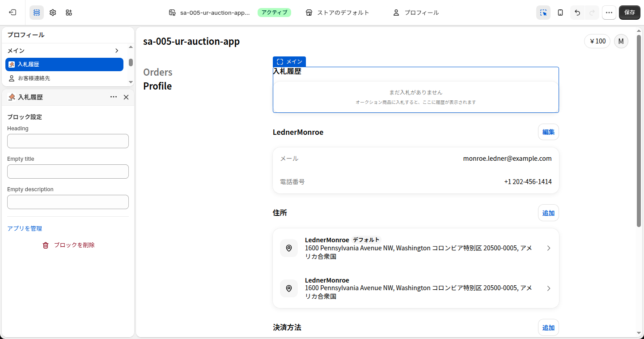
Task: Click the まだ入札がありません empty message
Action: (416, 92)
